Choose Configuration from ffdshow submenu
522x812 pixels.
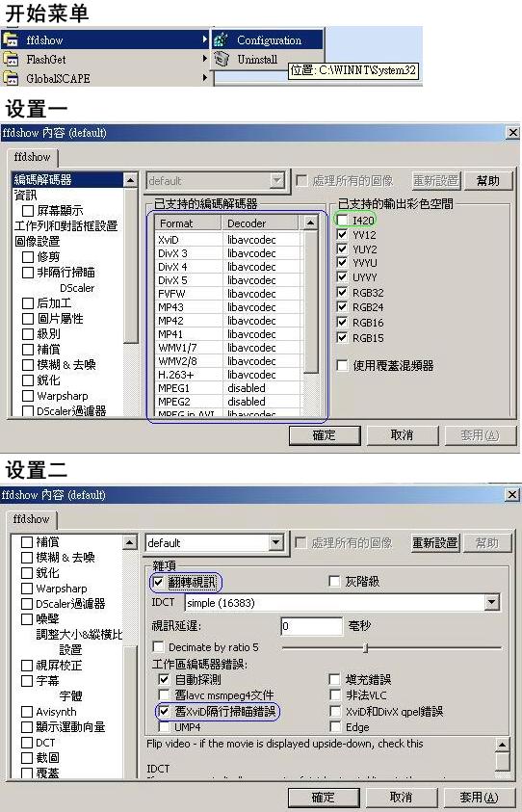click(x=267, y=39)
